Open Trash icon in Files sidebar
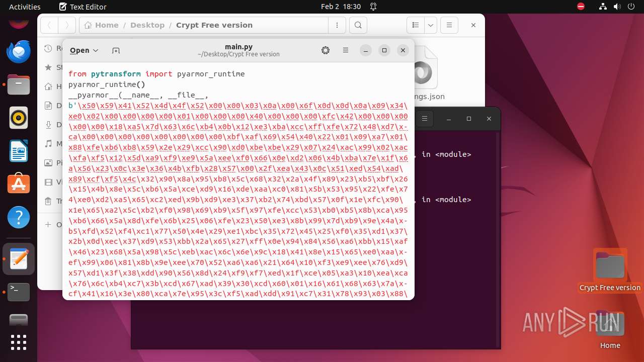 48,201
